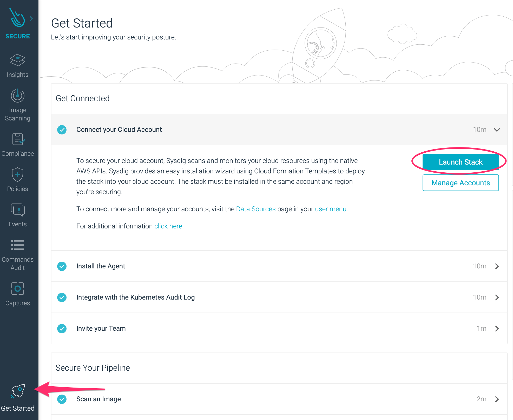Click the Connect your Cloud Account checkmark

click(x=62, y=130)
